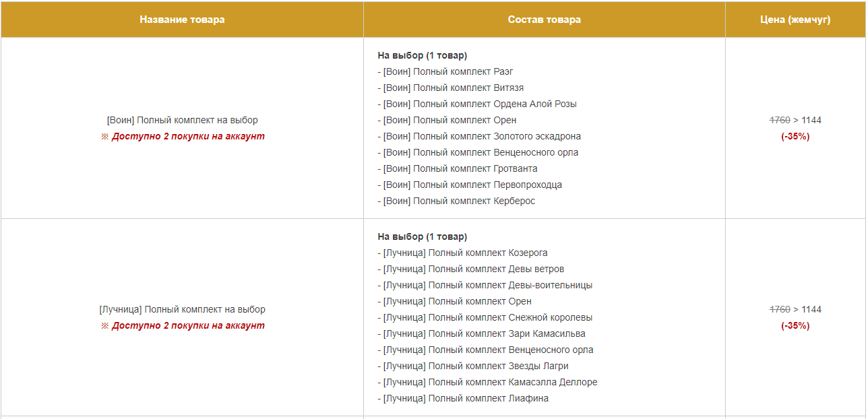Click '[Воин] Полный комплект Гротванта' entry

pyautogui.click(x=458, y=168)
